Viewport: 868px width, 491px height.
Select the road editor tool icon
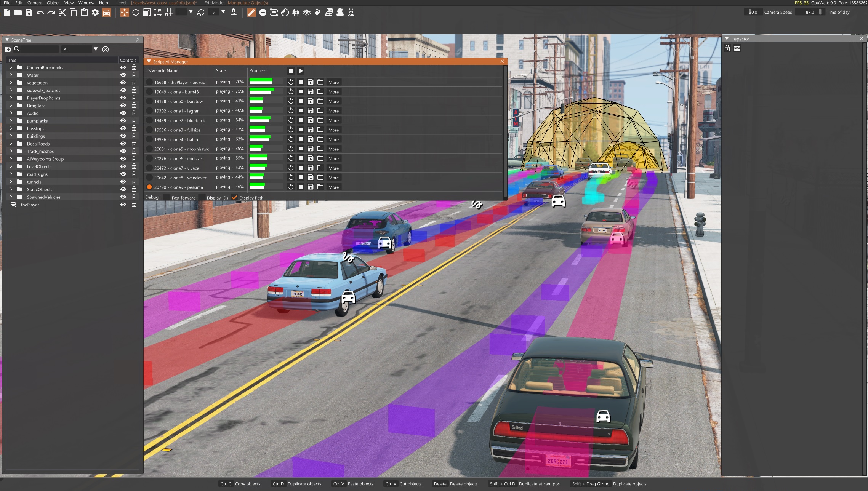click(x=340, y=13)
